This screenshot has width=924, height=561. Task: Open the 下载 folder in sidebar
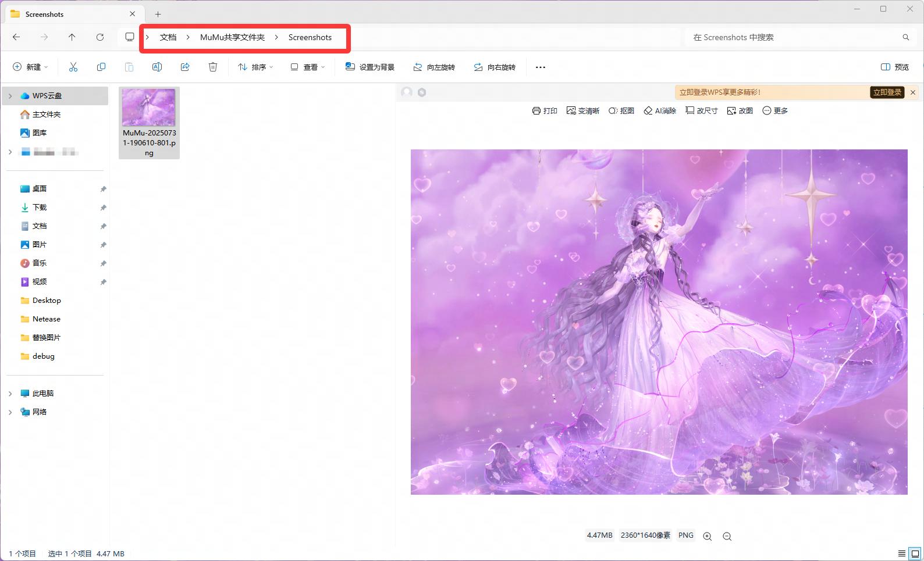click(x=40, y=208)
